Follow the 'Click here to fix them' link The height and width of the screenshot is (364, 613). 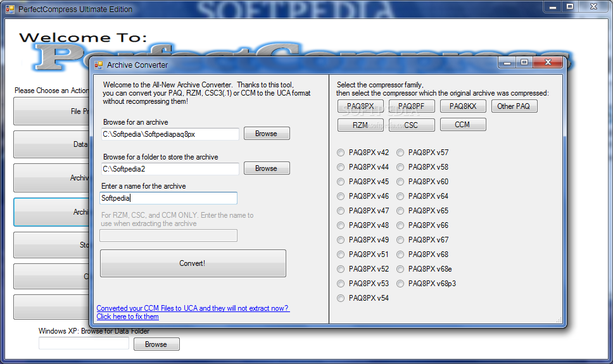pos(127,317)
